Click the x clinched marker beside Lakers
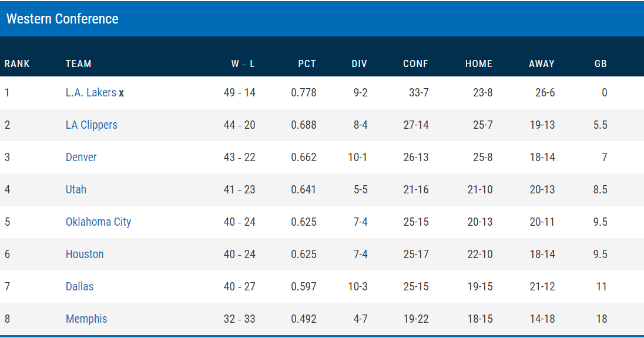 (122, 93)
